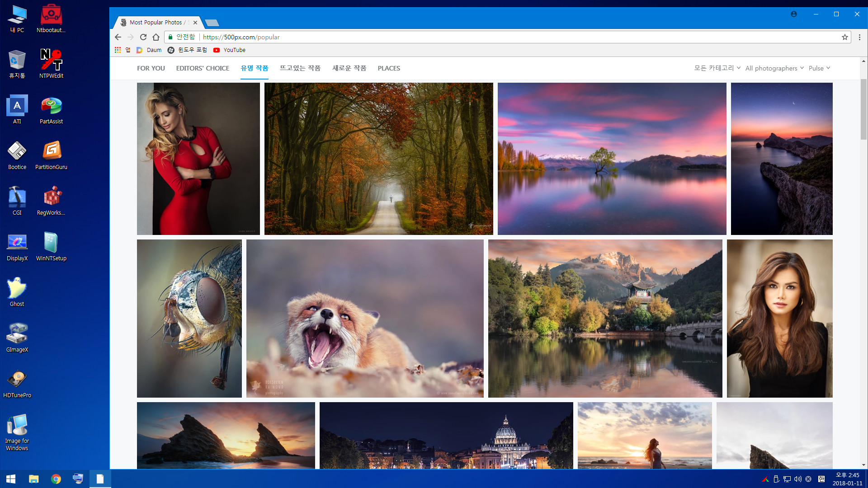Open a new Chrome tab
Screen dimensions: 868x488
212,23
